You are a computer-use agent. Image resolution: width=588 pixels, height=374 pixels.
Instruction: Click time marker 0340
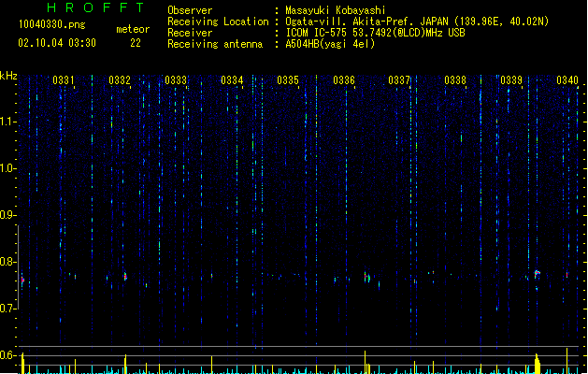567,80
